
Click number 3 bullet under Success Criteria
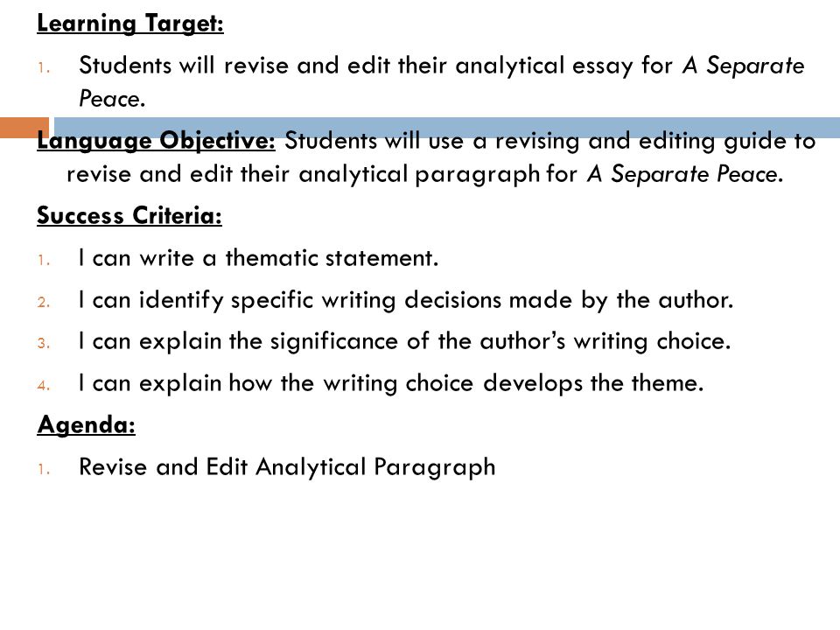coord(44,344)
